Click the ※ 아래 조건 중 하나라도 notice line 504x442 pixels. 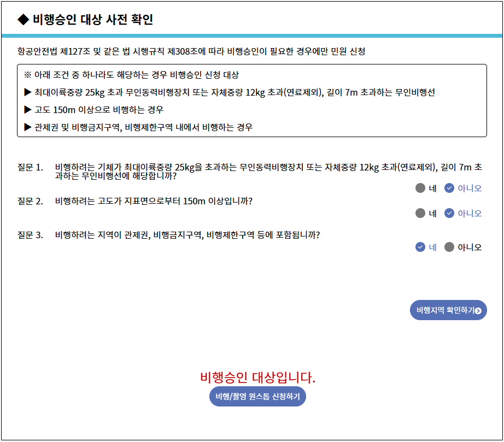coord(131,75)
